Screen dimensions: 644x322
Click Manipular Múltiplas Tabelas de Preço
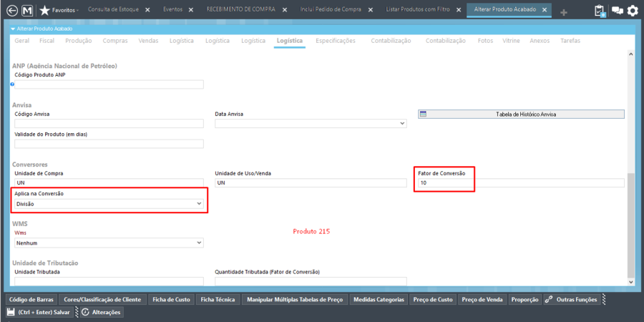click(295, 299)
